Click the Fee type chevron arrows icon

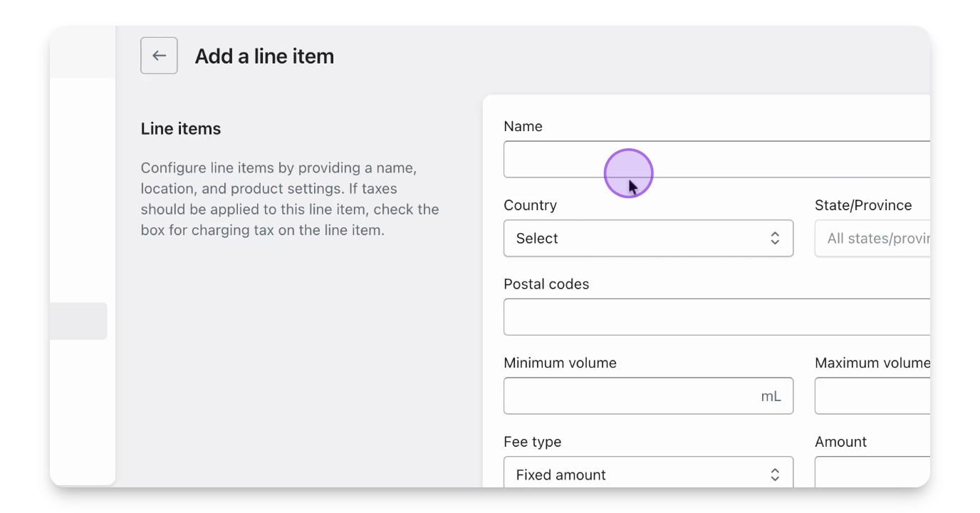(775, 475)
